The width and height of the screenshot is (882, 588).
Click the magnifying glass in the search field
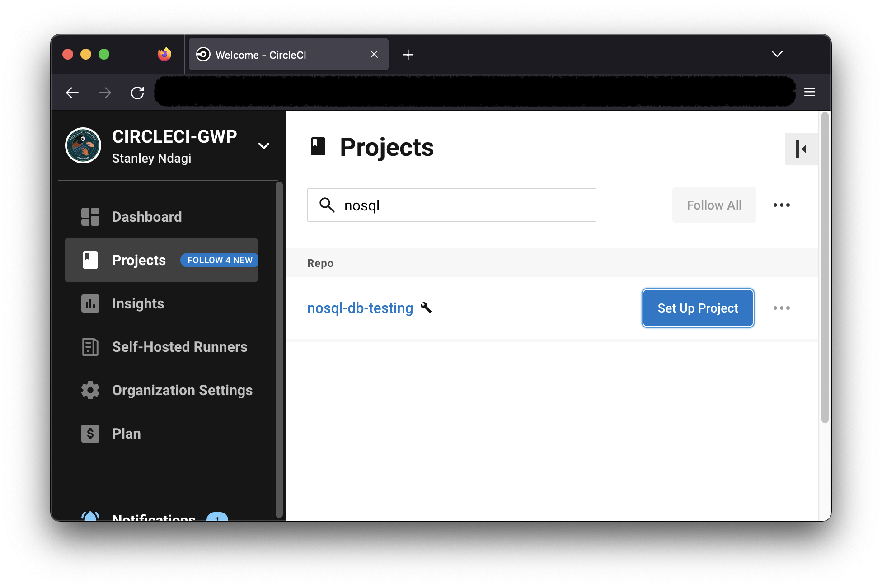(327, 205)
